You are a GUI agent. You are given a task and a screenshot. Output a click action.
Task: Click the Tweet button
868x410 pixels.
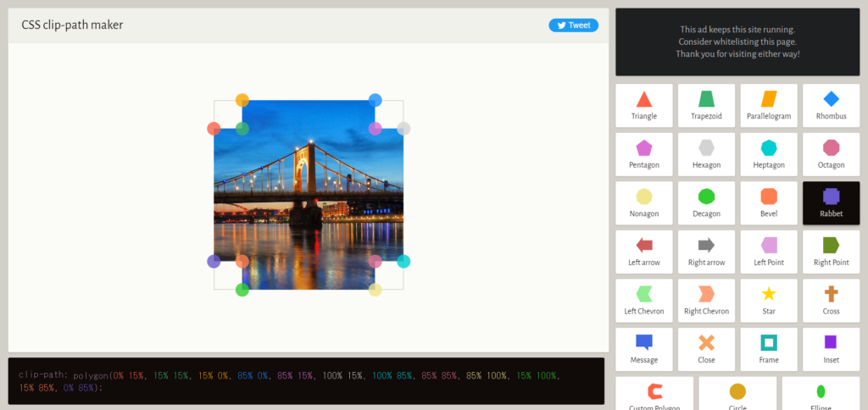coord(573,25)
